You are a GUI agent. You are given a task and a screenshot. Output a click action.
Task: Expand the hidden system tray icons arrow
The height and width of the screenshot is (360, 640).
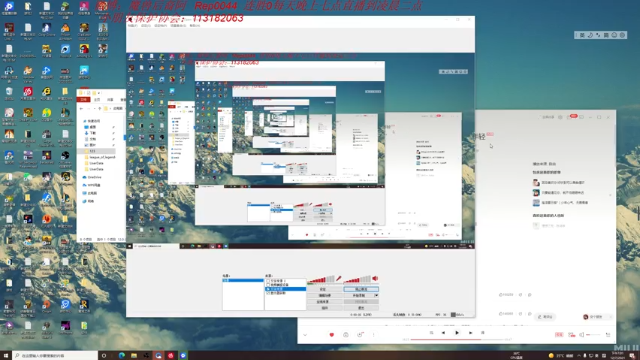coord(579,356)
